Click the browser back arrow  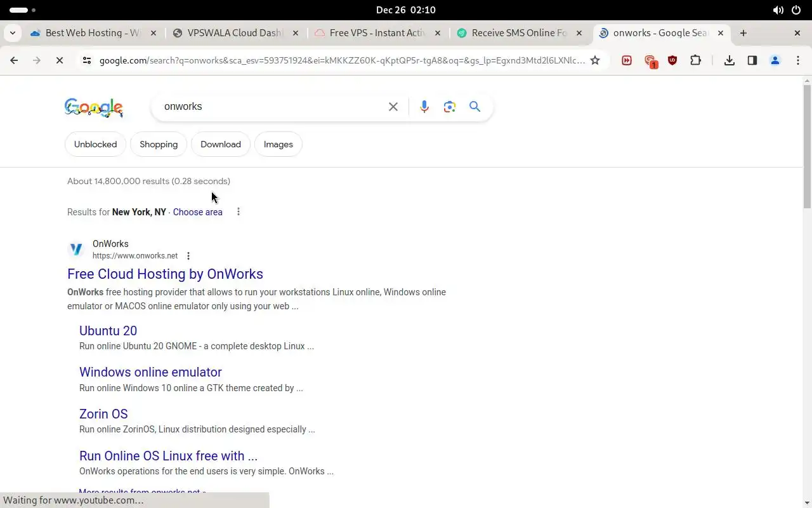[x=14, y=60]
